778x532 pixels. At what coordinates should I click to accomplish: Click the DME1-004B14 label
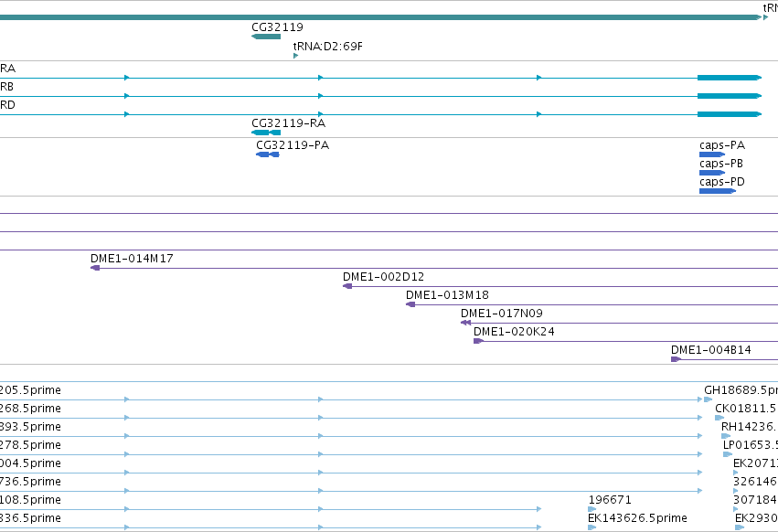click(x=711, y=350)
